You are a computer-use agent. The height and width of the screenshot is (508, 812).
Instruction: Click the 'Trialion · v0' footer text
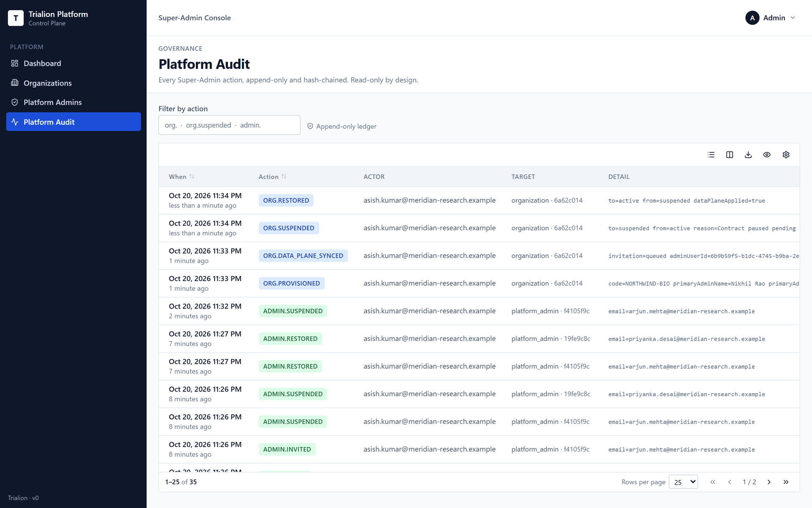tap(23, 498)
